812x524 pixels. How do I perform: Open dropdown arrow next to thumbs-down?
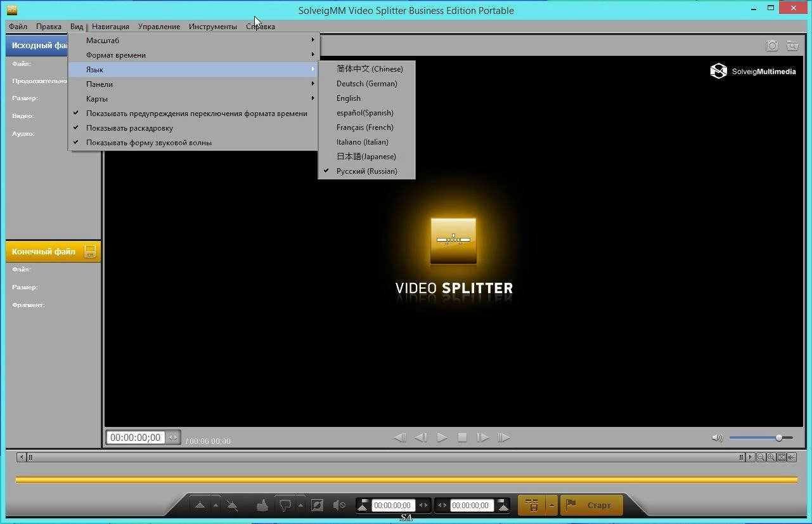pyautogui.click(x=300, y=506)
